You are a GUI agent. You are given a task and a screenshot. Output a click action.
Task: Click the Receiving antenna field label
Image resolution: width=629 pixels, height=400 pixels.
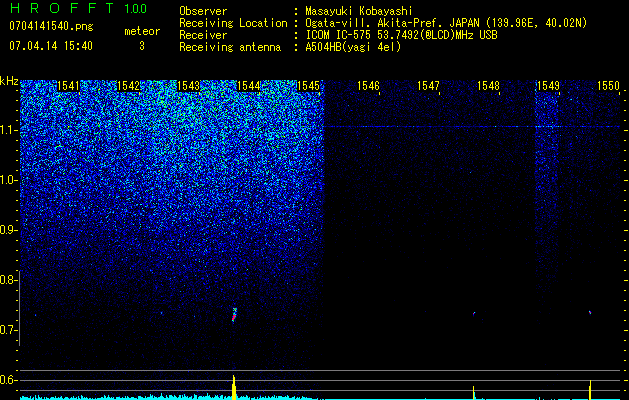[230, 47]
